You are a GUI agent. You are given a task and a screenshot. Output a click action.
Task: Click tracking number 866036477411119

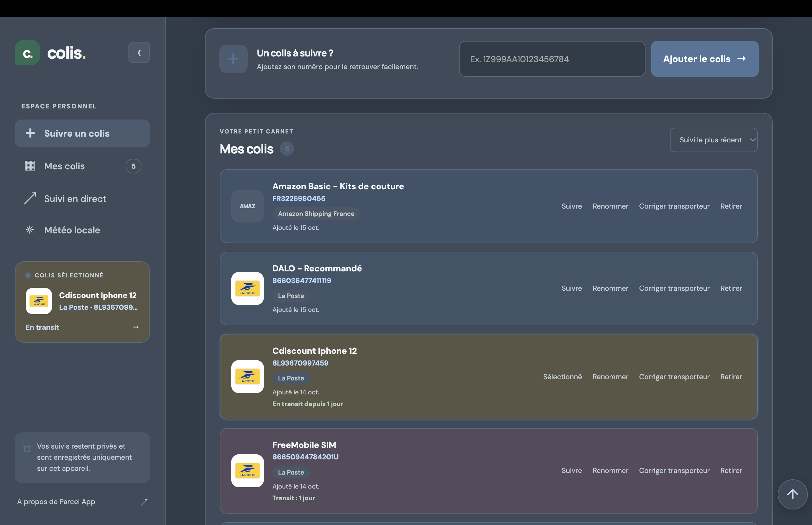(301, 281)
